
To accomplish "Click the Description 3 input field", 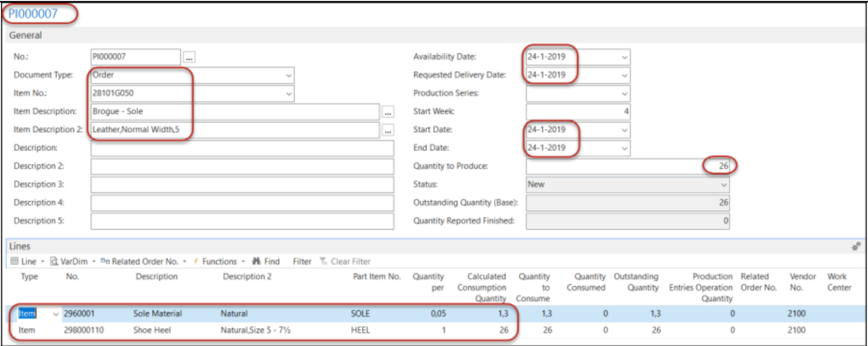I will point(242,184).
